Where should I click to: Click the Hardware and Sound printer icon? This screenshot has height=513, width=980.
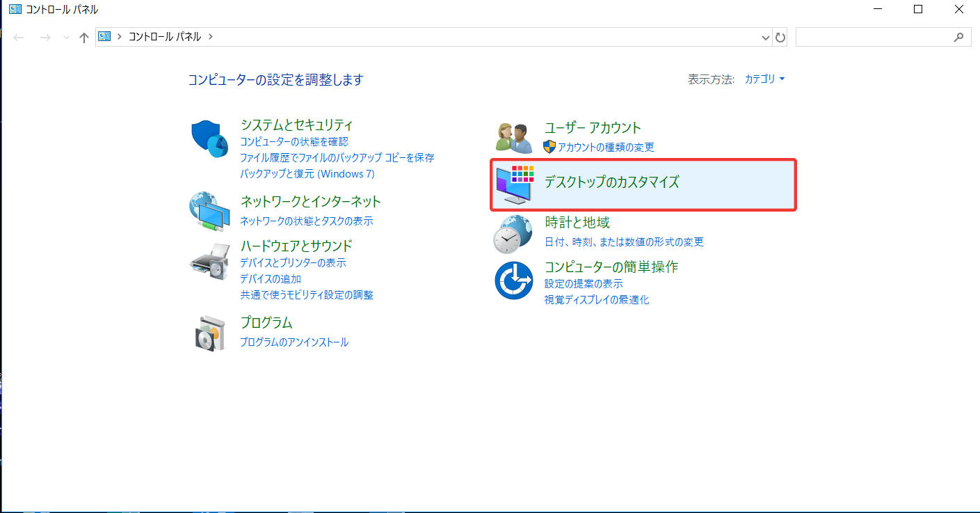click(209, 260)
